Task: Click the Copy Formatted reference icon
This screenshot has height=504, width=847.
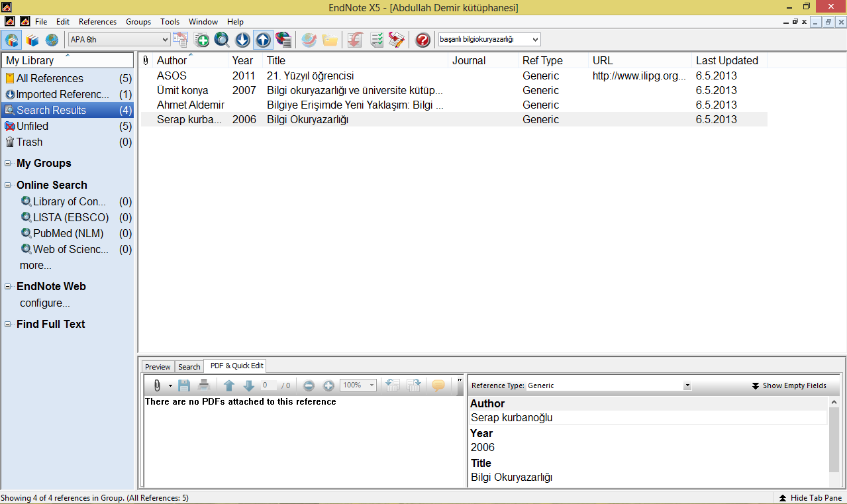Action: point(181,40)
